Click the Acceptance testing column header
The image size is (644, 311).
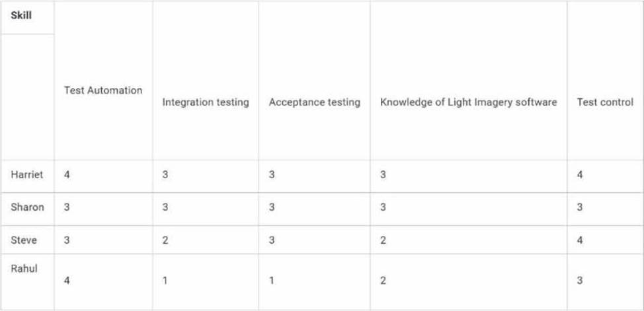315,102
